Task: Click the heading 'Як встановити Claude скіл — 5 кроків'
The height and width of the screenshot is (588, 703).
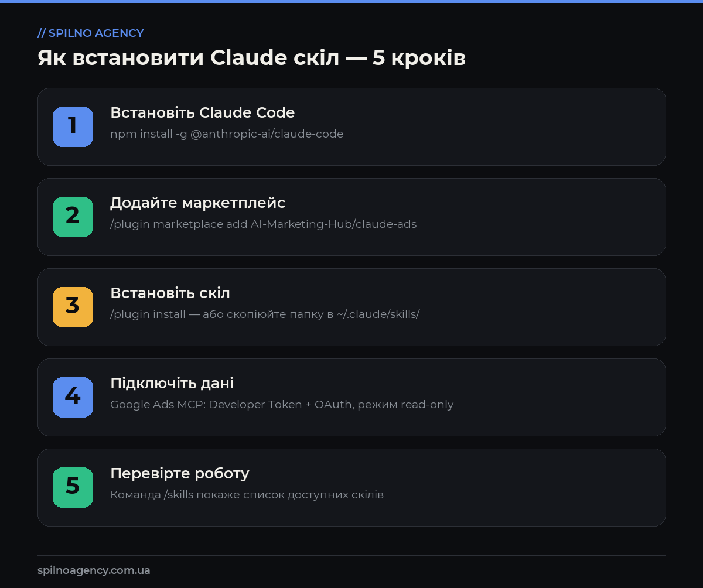Action: [252, 58]
